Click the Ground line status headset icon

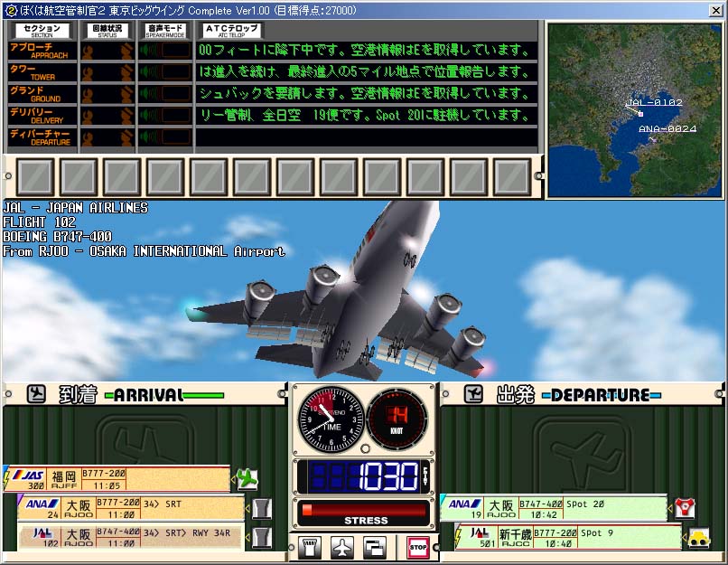click(88, 94)
